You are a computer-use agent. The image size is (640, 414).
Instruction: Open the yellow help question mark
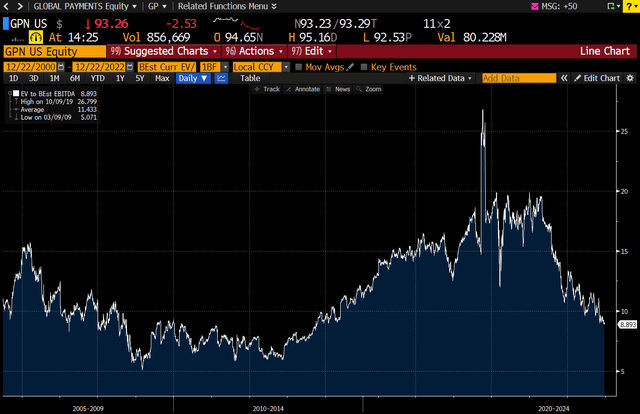click(x=631, y=6)
